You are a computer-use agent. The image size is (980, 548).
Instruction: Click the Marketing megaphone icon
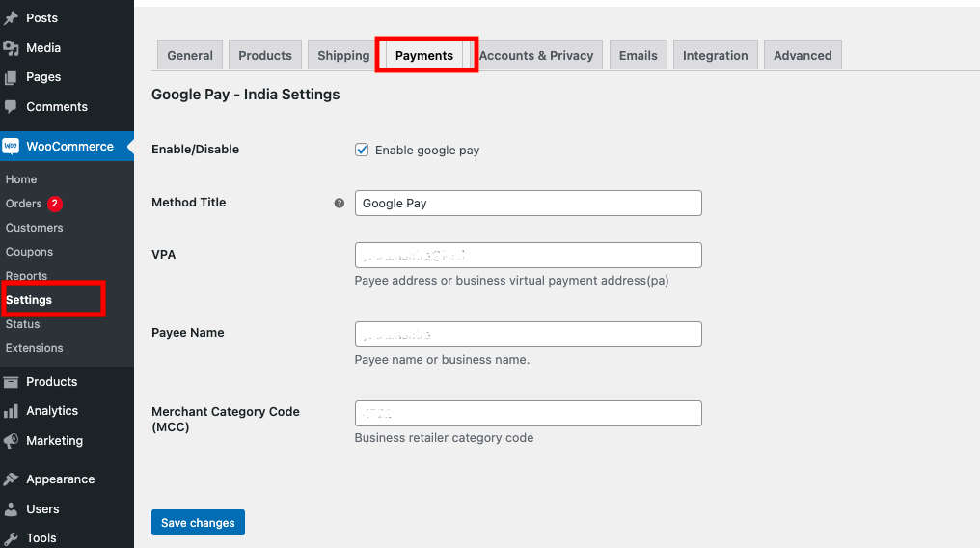(11, 441)
